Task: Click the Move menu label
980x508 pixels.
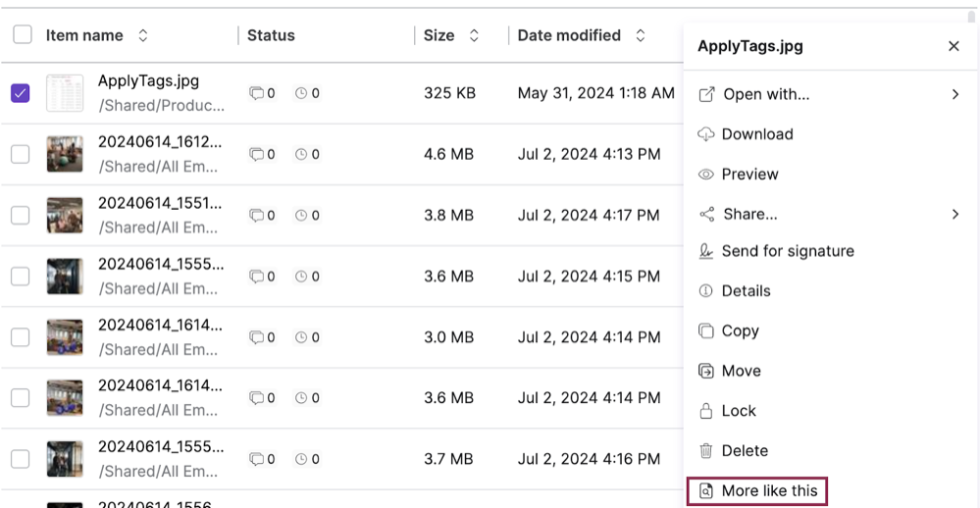Action: 742,371
